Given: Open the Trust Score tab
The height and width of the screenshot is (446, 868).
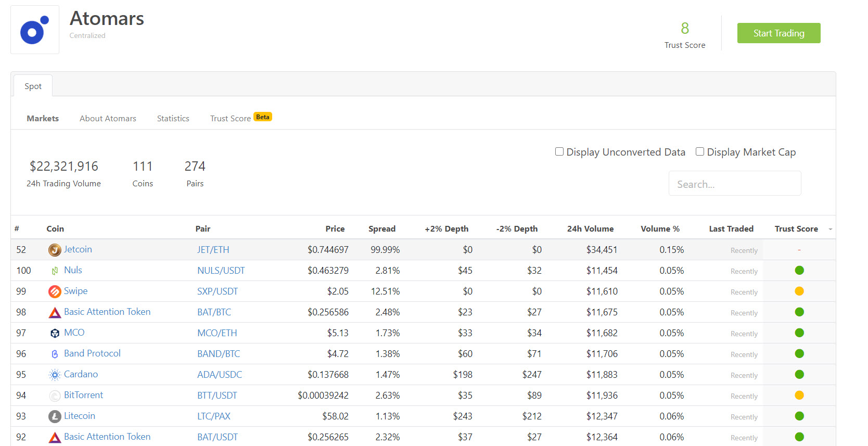Looking at the screenshot, I should [231, 119].
